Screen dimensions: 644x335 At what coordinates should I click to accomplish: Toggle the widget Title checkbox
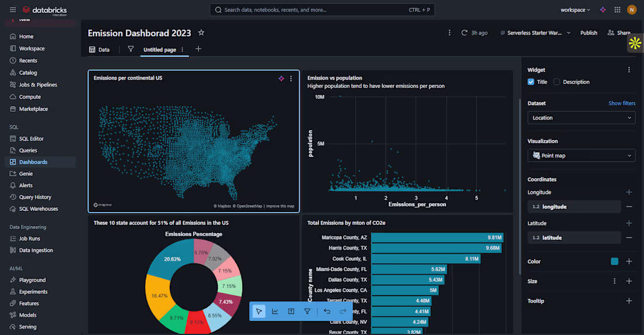pyautogui.click(x=531, y=82)
